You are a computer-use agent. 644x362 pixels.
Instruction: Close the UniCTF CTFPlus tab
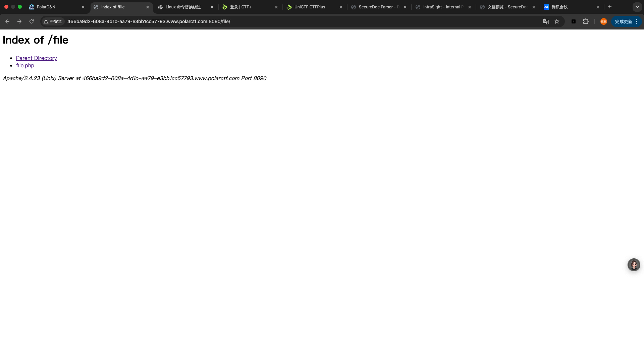click(341, 7)
